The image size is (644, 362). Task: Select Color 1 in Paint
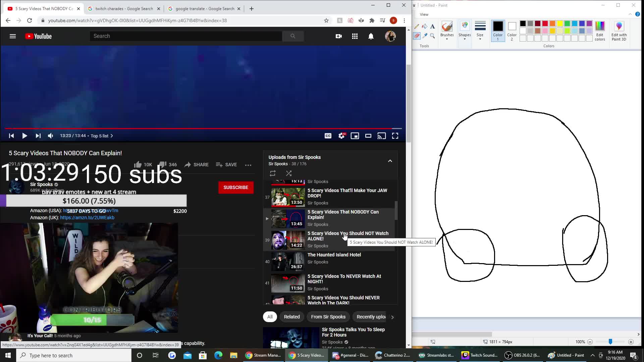pos(498,31)
